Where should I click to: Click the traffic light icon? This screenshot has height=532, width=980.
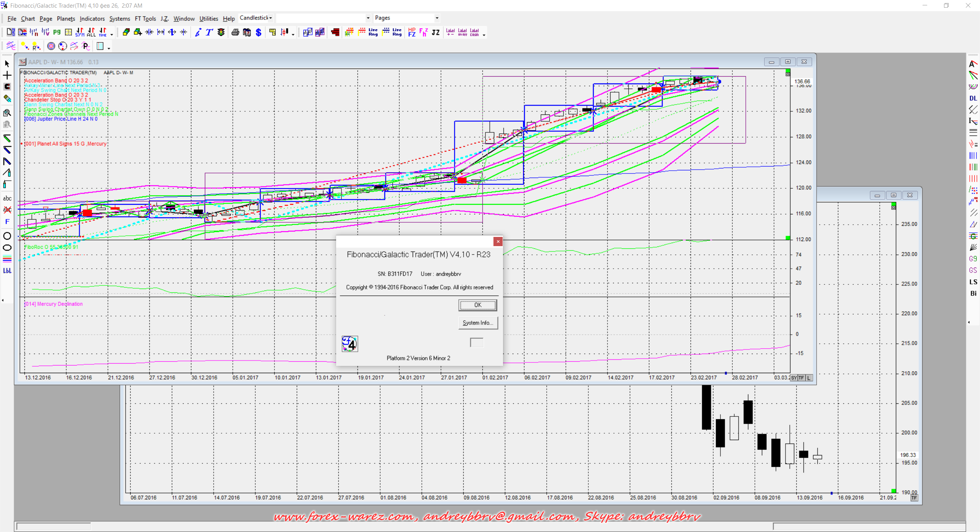(221, 33)
